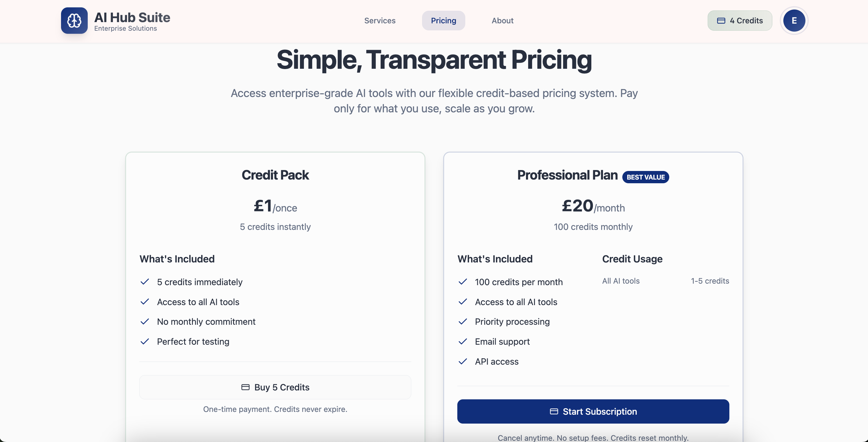
Task: Click checkmark beside Priority processing
Action: [x=463, y=322]
